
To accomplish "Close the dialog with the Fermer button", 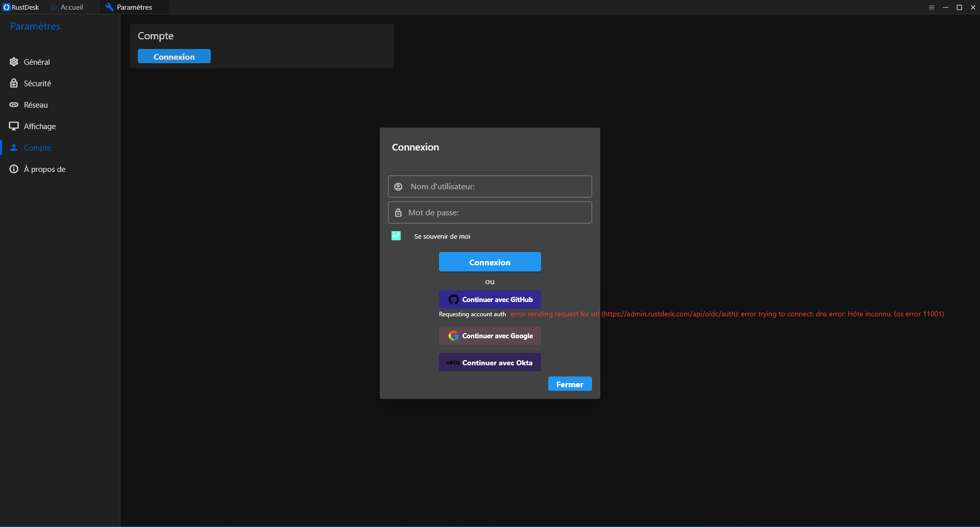I will point(570,384).
